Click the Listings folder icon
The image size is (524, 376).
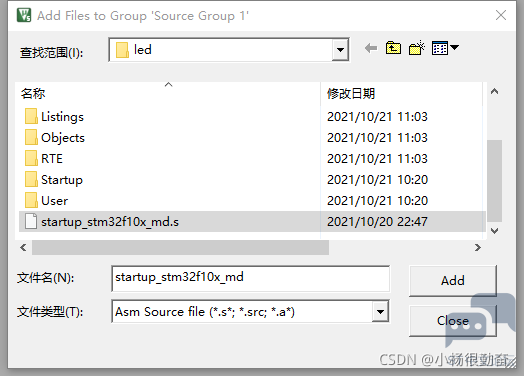click(31, 116)
